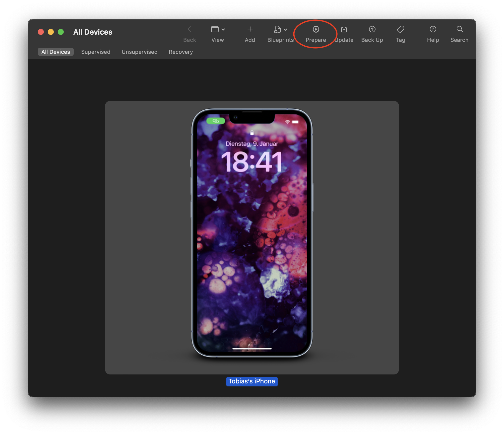Click the Add plus icon

click(250, 29)
